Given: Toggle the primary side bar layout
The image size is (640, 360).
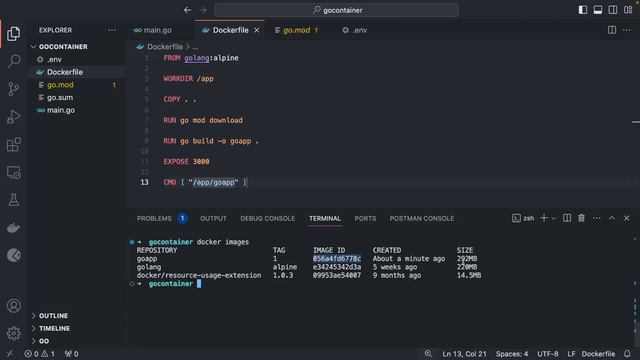Looking at the screenshot, I should click(583, 10).
